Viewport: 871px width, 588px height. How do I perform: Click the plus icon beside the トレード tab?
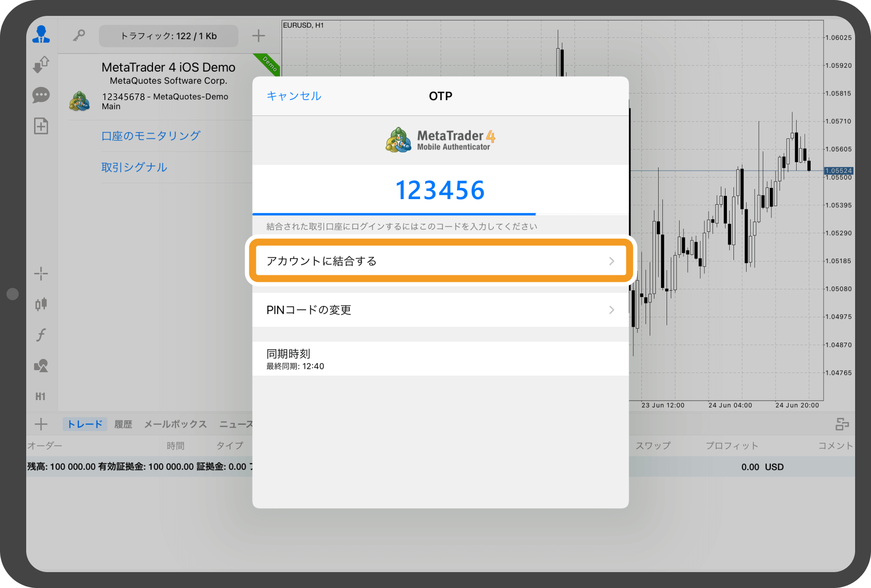[41, 424]
